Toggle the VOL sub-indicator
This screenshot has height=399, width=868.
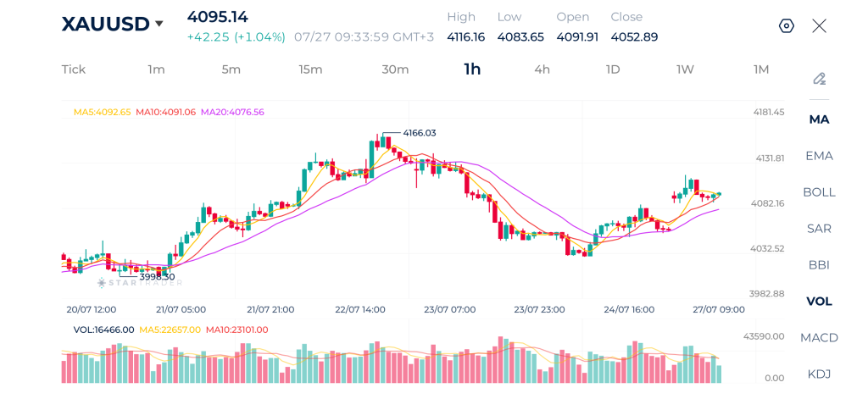tap(820, 302)
